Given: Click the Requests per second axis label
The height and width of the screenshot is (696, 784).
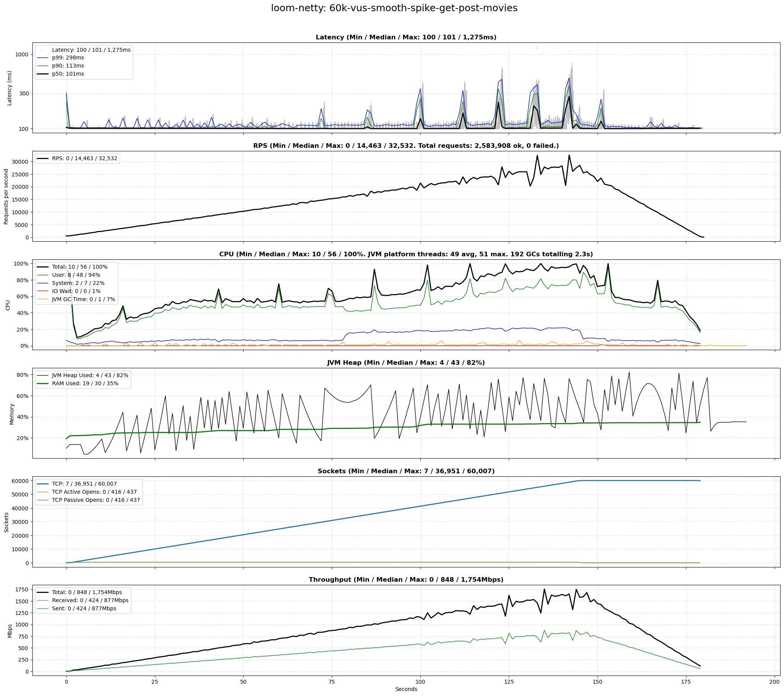Looking at the screenshot, I should (6, 196).
